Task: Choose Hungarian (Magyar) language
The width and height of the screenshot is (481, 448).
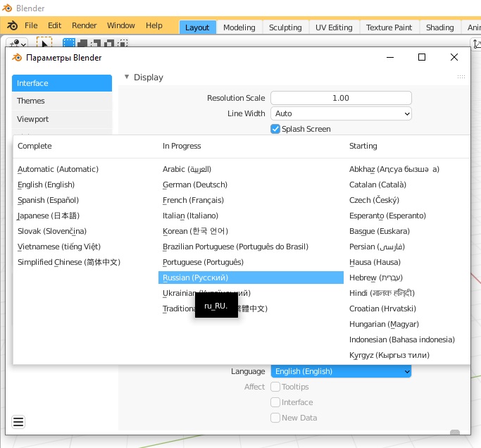Action: (x=384, y=324)
